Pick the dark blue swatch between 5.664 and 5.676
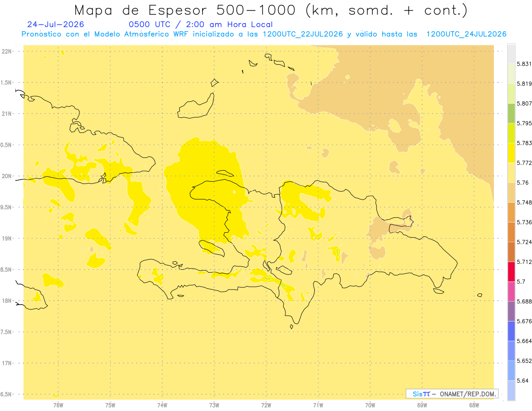532x411 pixels. tap(511, 331)
